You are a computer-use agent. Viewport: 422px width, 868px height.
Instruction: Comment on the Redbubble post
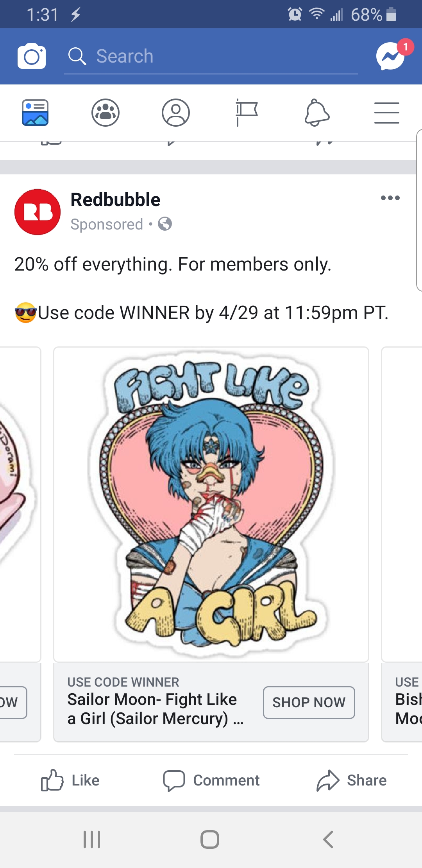[211, 780]
